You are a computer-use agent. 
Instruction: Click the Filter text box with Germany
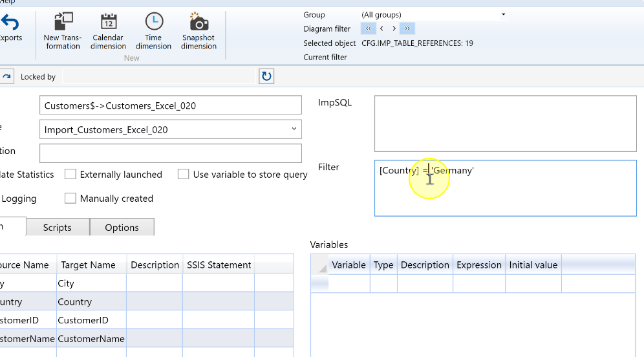(x=505, y=188)
